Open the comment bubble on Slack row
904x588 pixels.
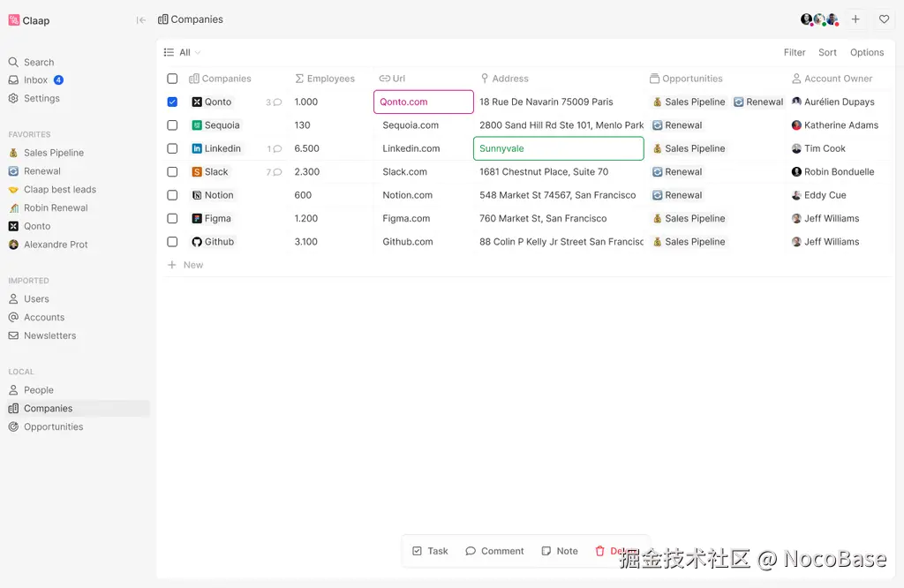(x=277, y=172)
